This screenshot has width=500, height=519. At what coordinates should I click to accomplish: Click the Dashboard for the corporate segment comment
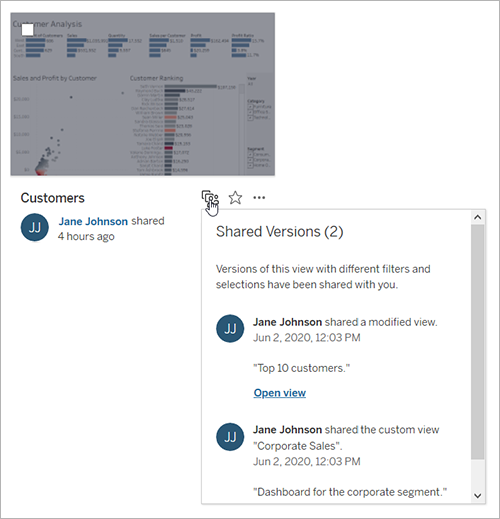tap(350, 492)
